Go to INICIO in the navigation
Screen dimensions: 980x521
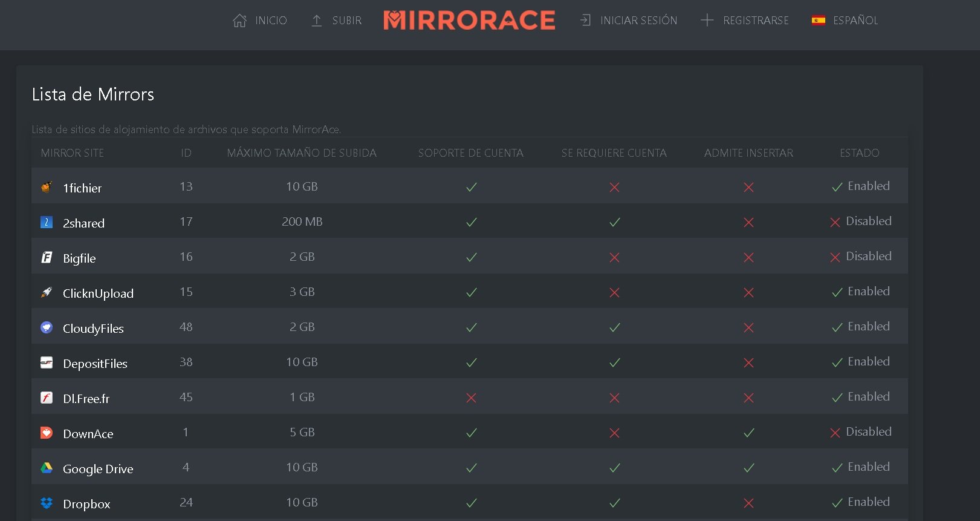271,21
